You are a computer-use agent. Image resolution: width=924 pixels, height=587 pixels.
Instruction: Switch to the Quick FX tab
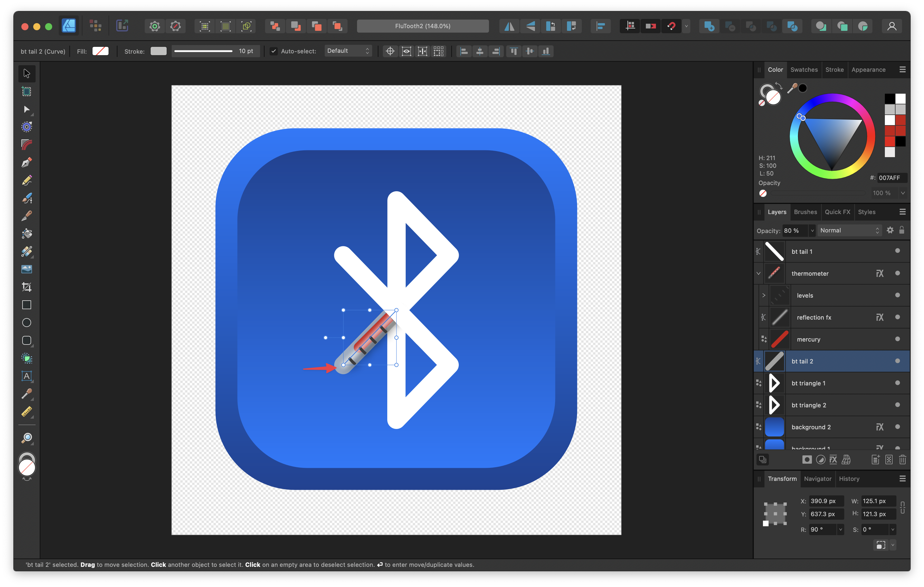coord(837,212)
